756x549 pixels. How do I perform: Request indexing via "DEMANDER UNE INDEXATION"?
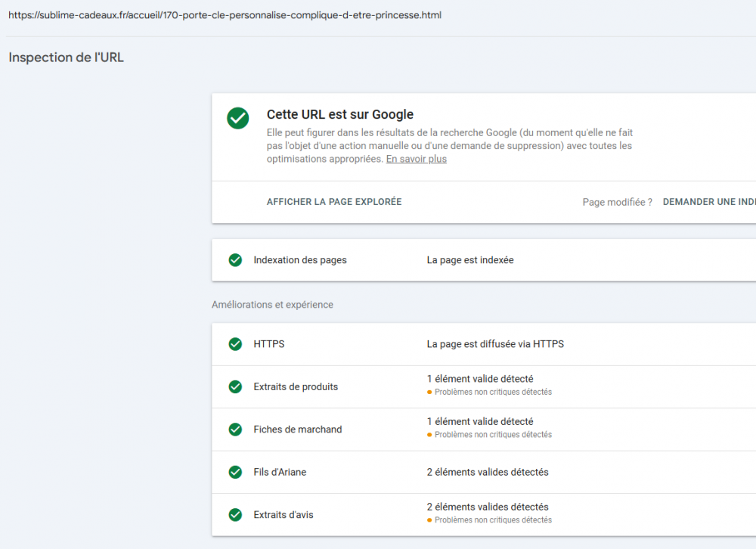(708, 202)
